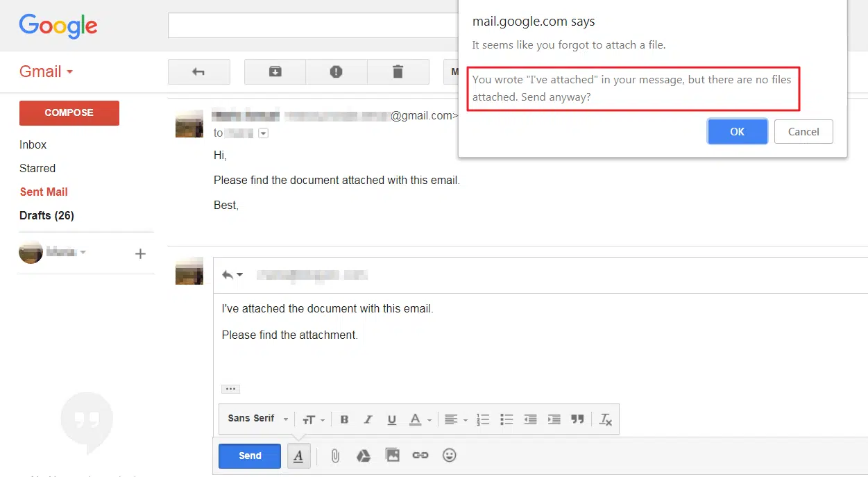Click the Google search input field
Viewport: 868px width, 477px height.
click(312, 26)
